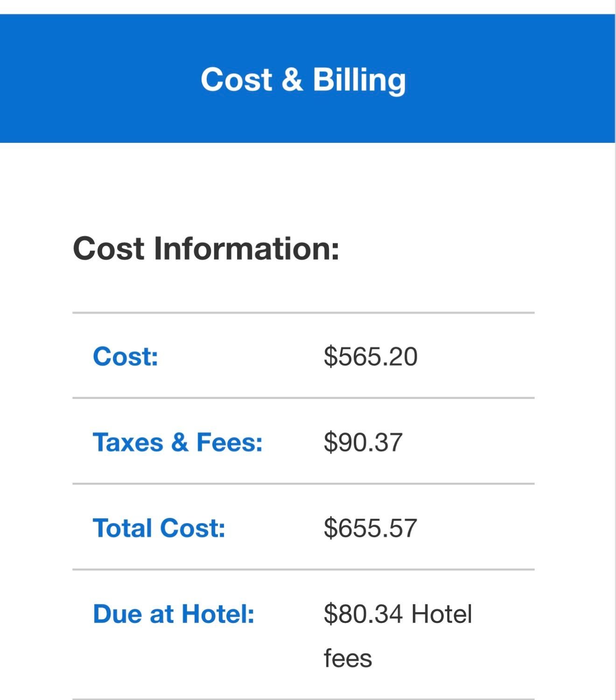The height and width of the screenshot is (700, 616).
Task: Click the Cost & Billing header title
Action: [303, 79]
